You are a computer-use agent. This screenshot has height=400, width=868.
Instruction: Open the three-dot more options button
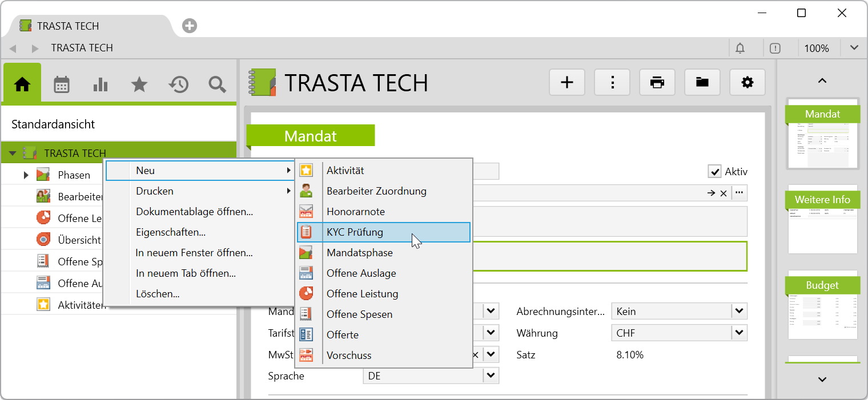[612, 83]
